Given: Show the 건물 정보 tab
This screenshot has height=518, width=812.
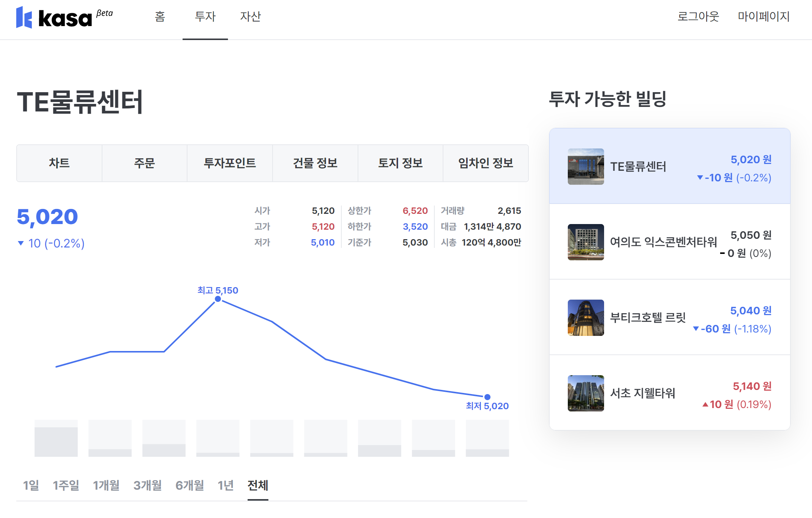Looking at the screenshot, I should tap(315, 163).
